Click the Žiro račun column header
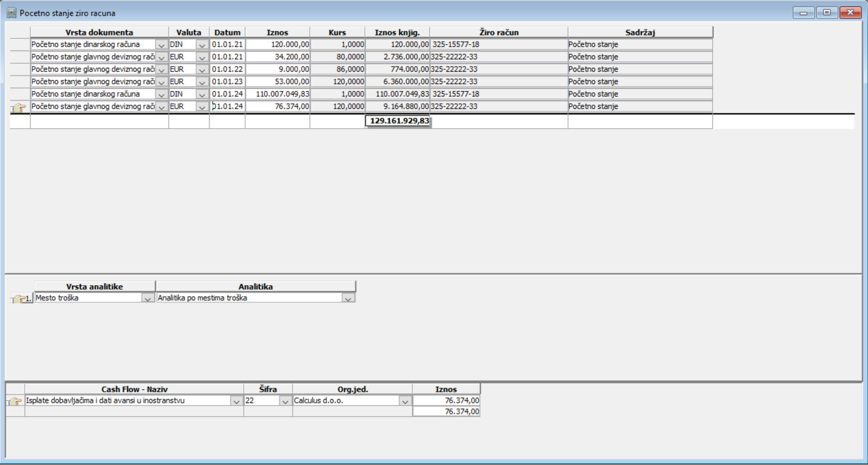 [x=499, y=32]
